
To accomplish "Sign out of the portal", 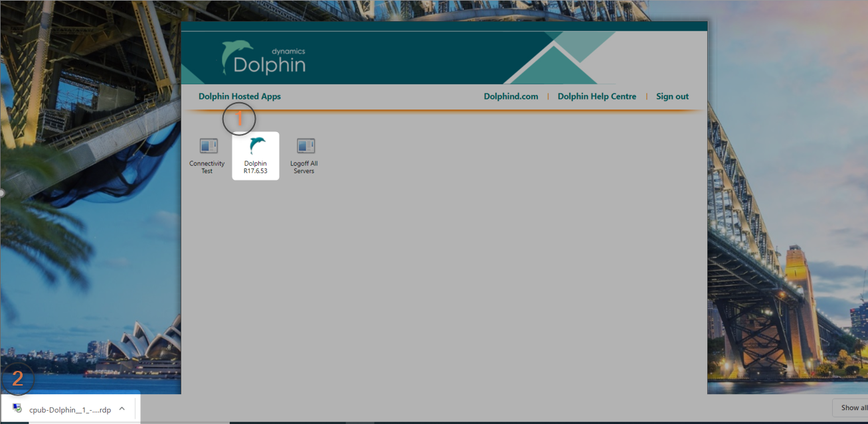I will (x=672, y=96).
